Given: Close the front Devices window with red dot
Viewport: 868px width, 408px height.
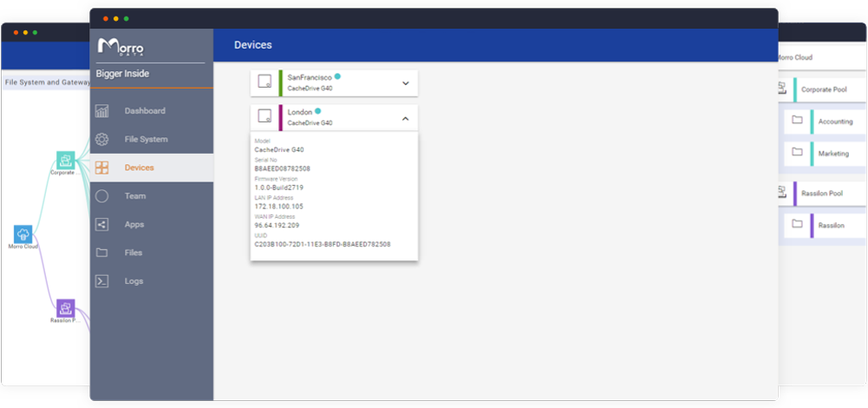Looking at the screenshot, I should click(106, 19).
